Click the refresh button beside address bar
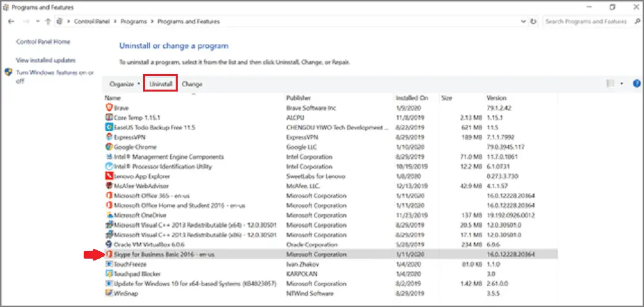The image size is (644, 307). click(533, 21)
